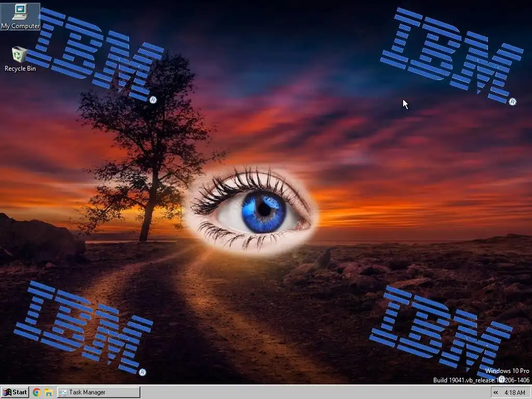Launch Google Chrome from the taskbar

pyautogui.click(x=37, y=393)
